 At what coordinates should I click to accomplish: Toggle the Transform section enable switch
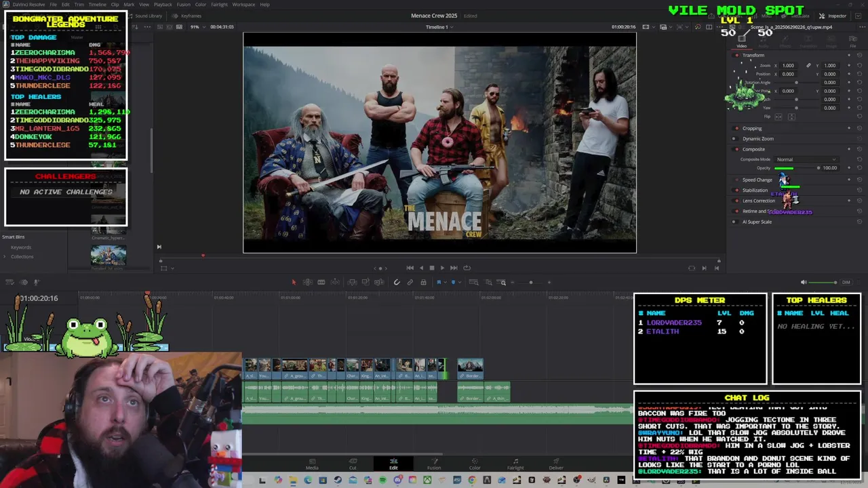(736, 55)
